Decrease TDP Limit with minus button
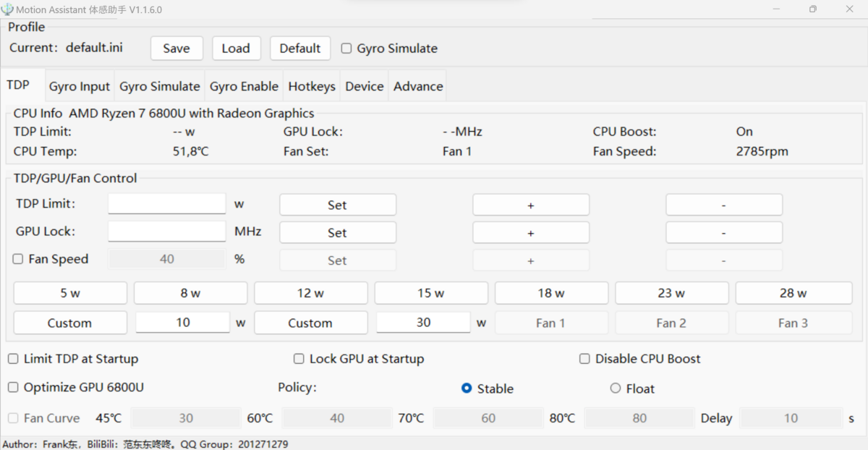 click(x=724, y=205)
